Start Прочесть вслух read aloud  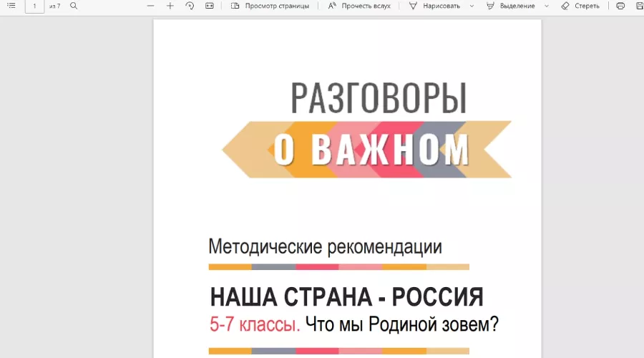tap(359, 6)
